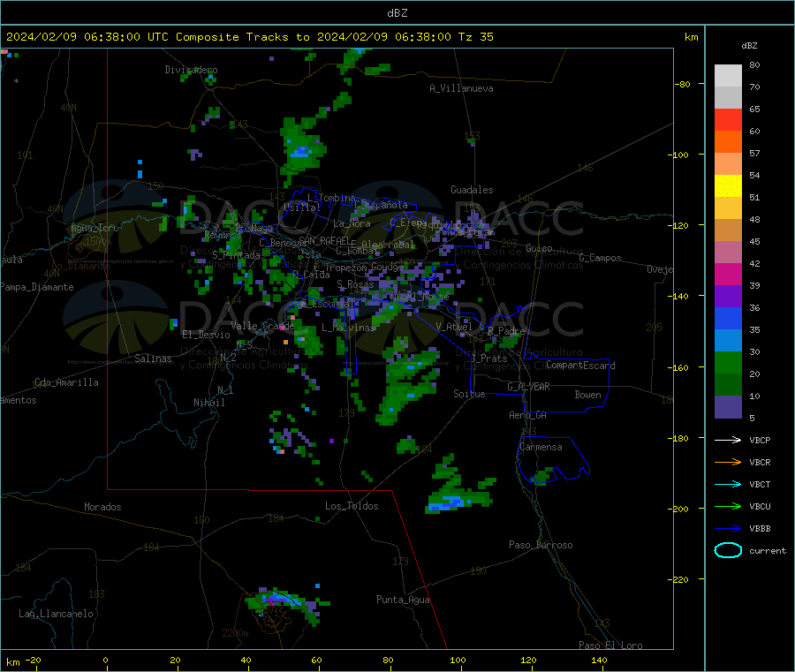
Task: Click the 'Aero_GA' map label
Action: tap(528, 415)
